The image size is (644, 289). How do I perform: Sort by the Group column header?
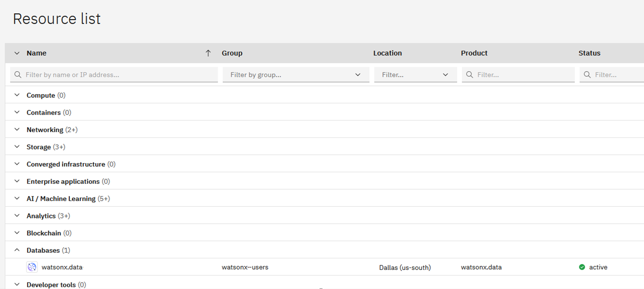click(232, 53)
